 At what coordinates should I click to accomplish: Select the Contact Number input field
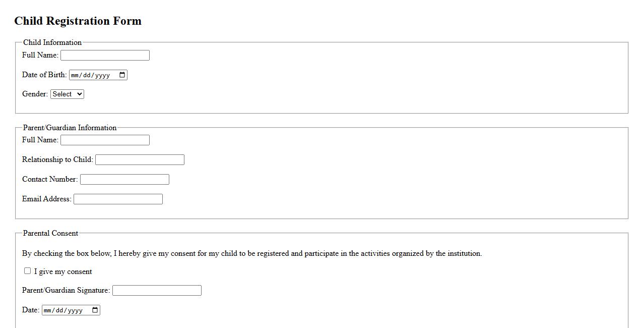tap(124, 180)
